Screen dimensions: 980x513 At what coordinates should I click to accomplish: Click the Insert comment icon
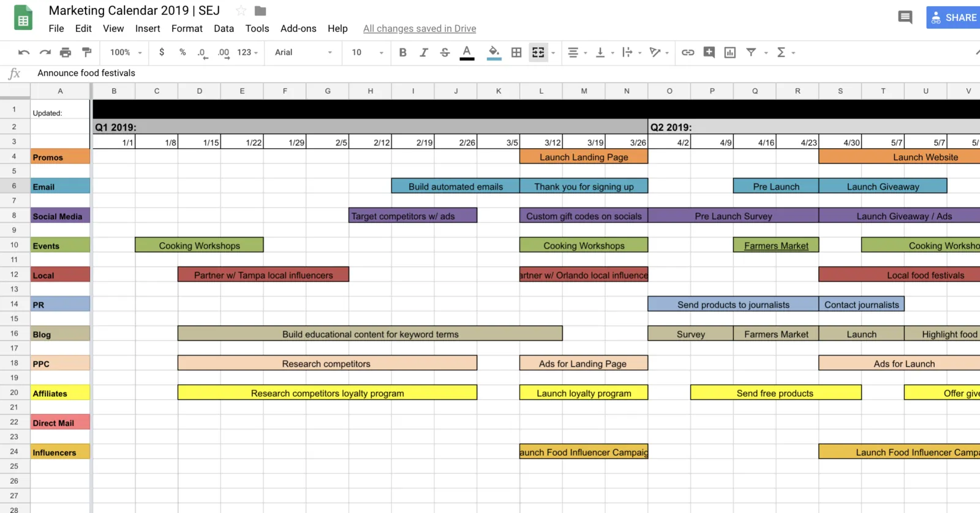(x=709, y=53)
